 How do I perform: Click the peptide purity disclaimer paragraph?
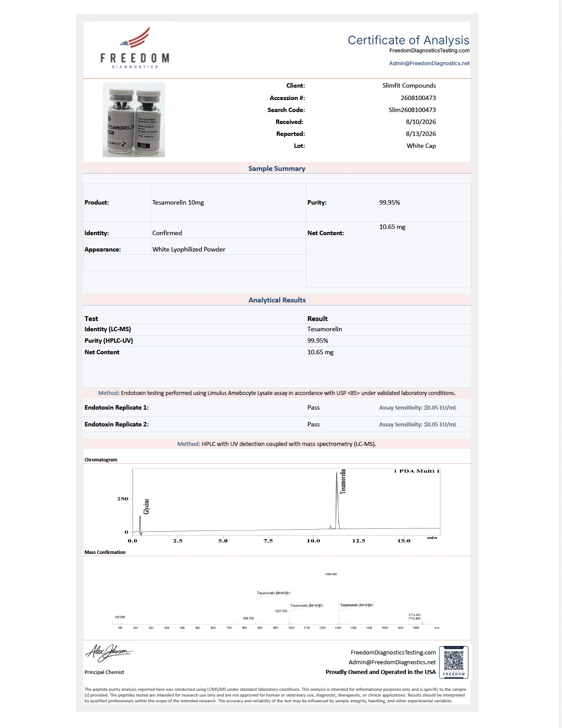click(275, 695)
